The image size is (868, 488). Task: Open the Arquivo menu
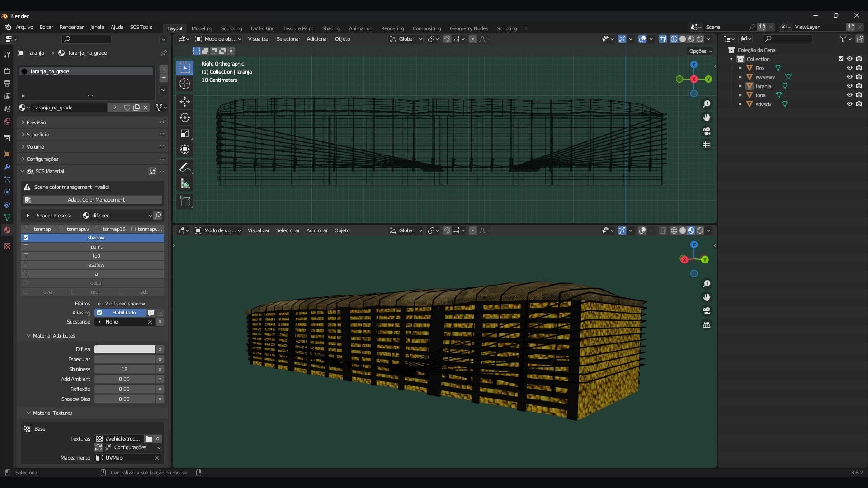[x=24, y=27]
